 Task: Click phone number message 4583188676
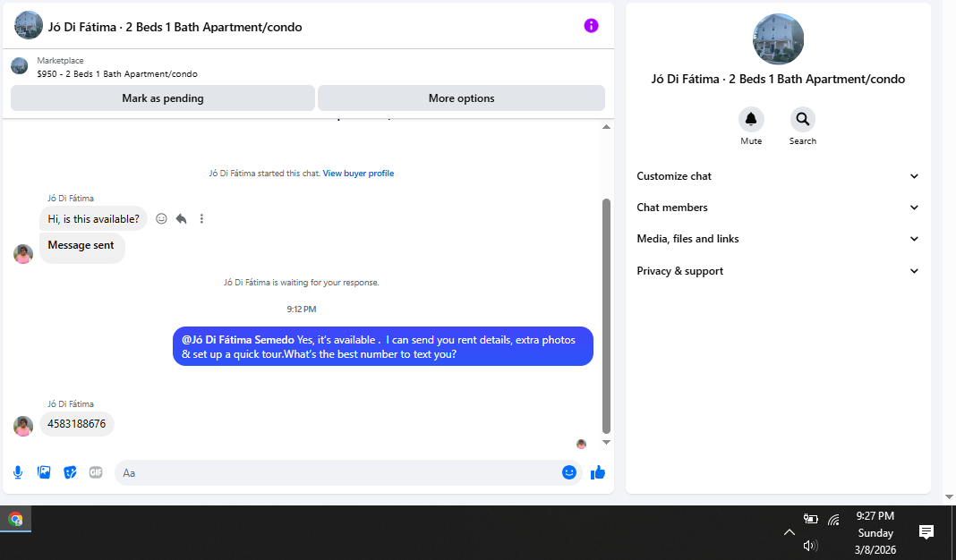tap(77, 424)
